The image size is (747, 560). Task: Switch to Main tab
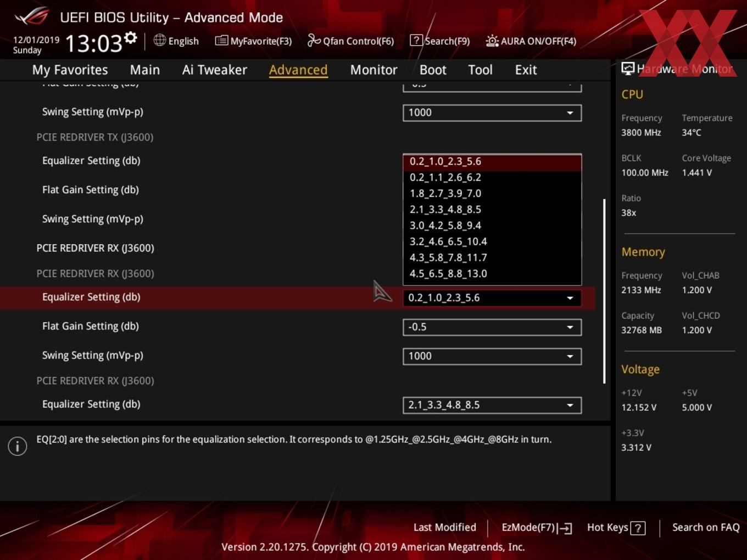(145, 70)
